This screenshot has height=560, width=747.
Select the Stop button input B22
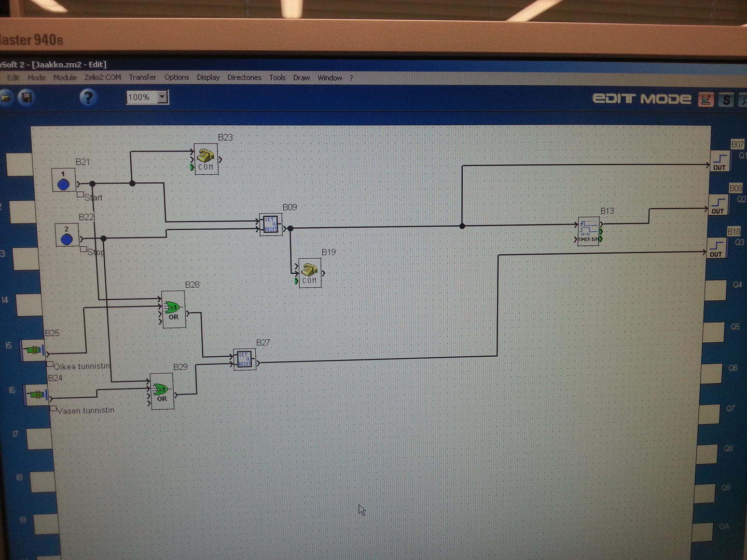pyautogui.click(x=66, y=235)
